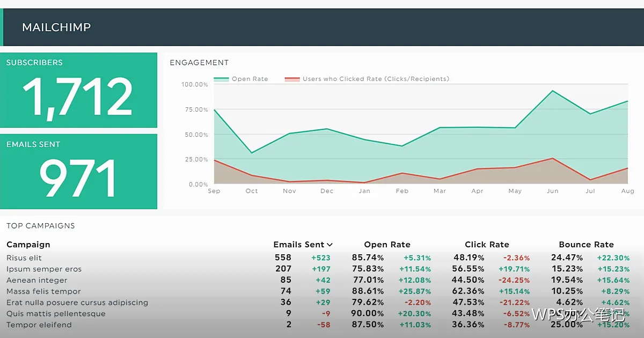Click the -58 emails sent change
The height and width of the screenshot is (338, 644).
[x=323, y=325]
